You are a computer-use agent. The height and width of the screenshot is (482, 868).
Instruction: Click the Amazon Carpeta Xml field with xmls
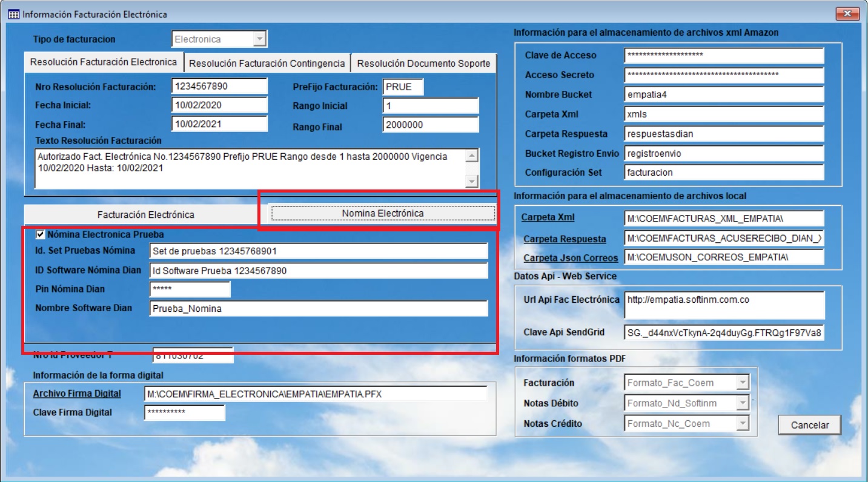[724, 114]
